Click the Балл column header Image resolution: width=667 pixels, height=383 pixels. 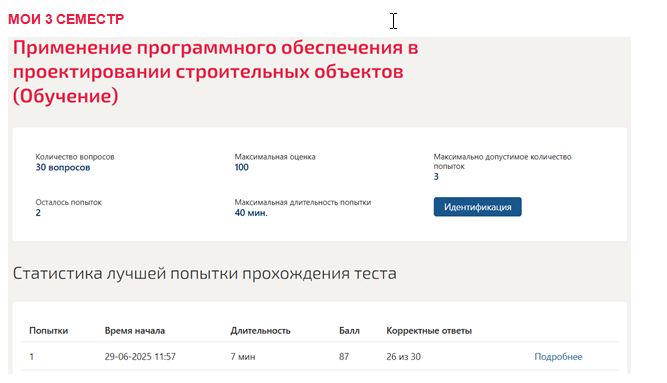pyautogui.click(x=349, y=331)
